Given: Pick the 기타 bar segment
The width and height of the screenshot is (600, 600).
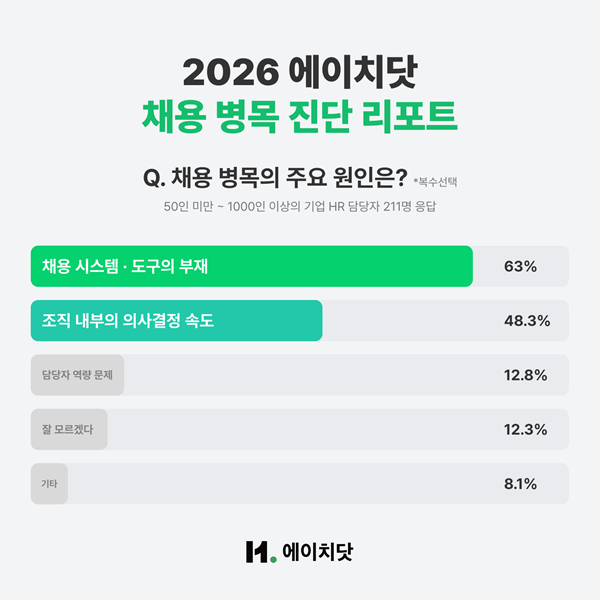Looking at the screenshot, I should (x=50, y=483).
